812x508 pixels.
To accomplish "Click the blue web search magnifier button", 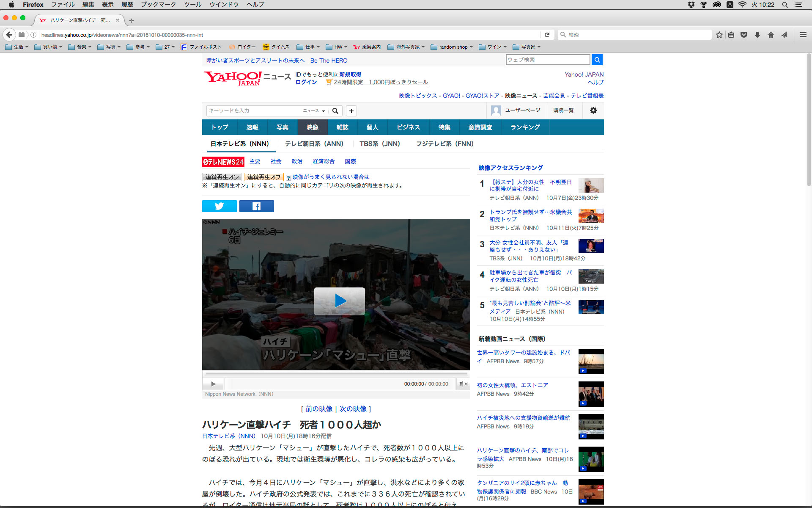I will 597,60.
